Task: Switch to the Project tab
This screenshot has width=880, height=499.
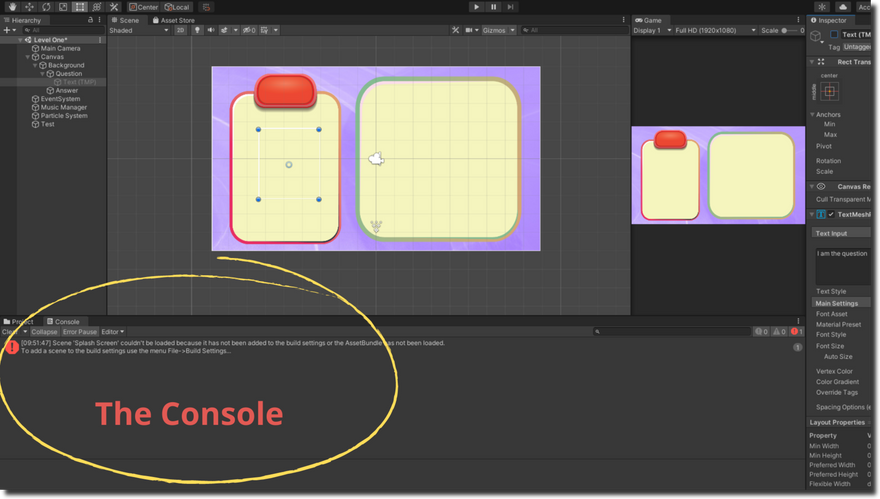Action: tap(21, 322)
